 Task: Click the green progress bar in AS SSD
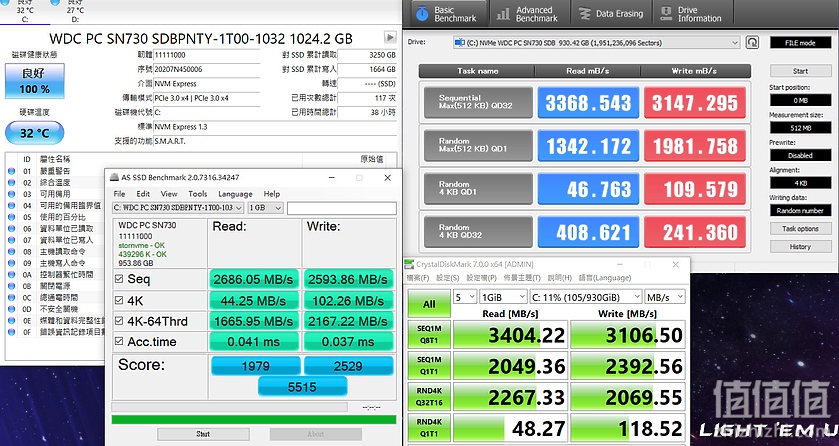[254, 420]
